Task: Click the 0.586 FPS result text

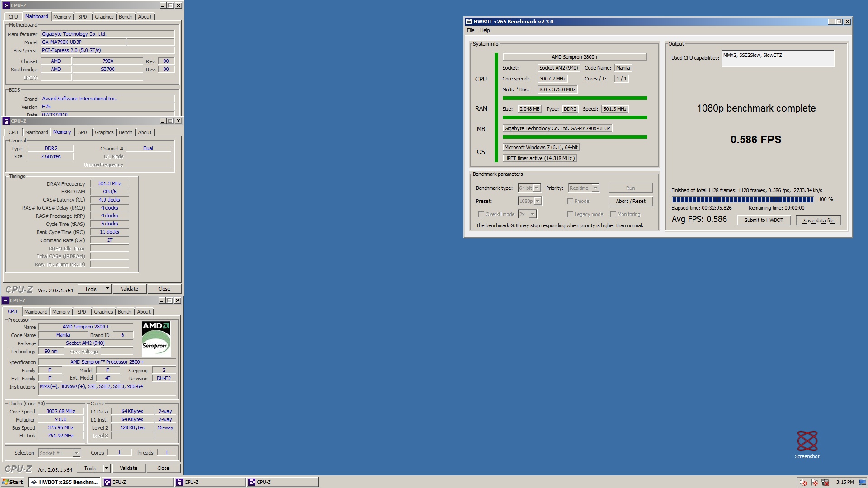Action: coord(755,140)
